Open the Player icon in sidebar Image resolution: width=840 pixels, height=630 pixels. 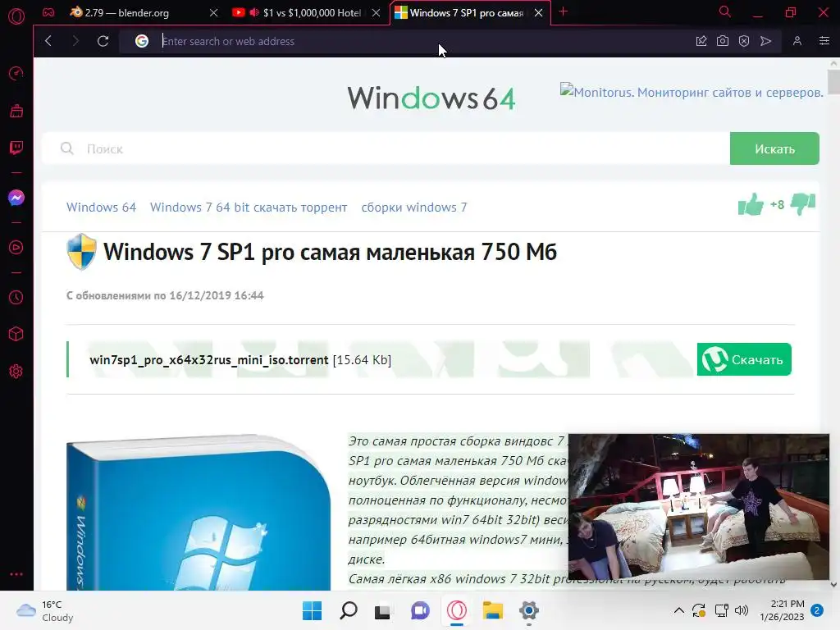pyautogui.click(x=16, y=248)
